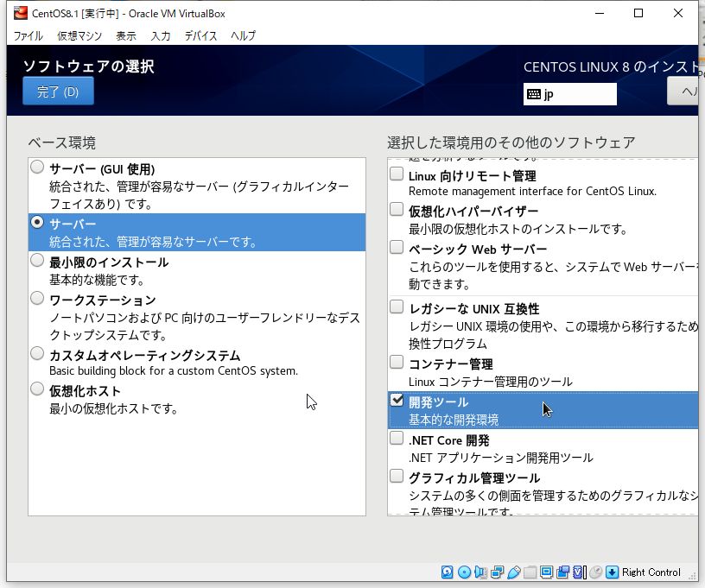
Task: Click the VirtualBox icon in the title bar
Action: [20, 13]
